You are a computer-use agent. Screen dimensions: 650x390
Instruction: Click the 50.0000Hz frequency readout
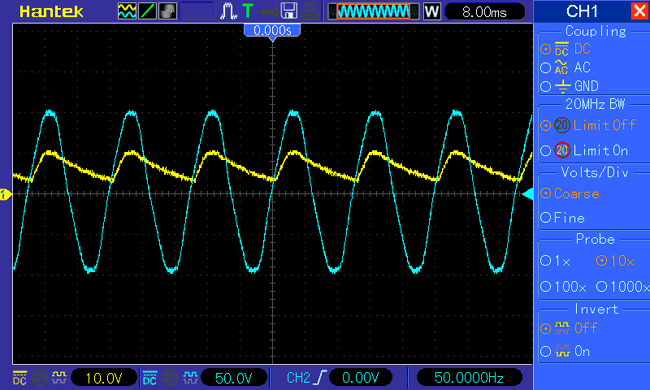point(469,378)
